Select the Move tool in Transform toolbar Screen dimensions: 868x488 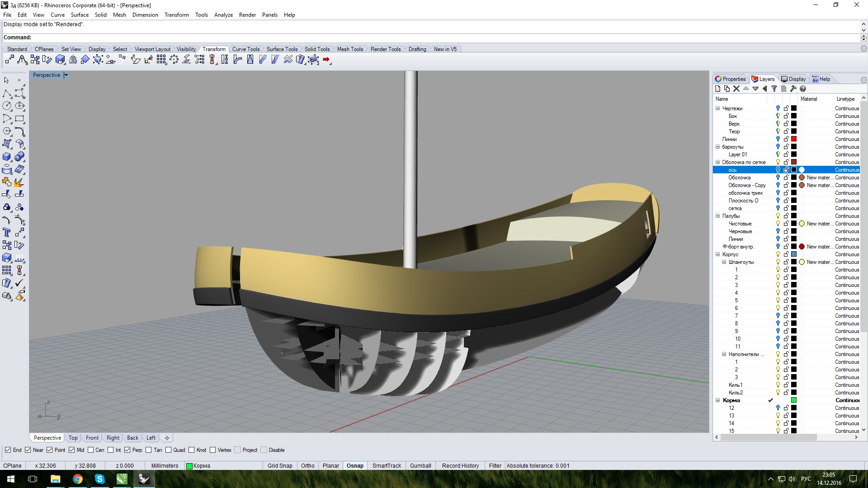10,60
